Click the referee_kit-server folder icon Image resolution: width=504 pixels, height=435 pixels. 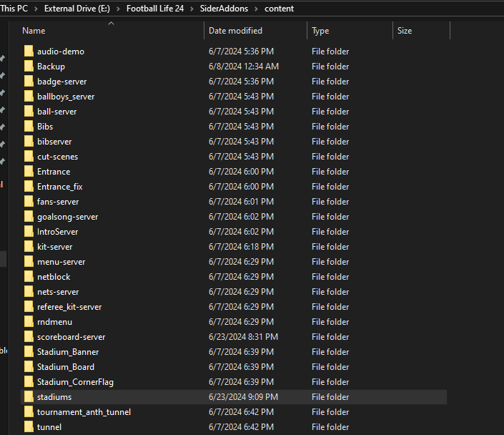pos(29,307)
